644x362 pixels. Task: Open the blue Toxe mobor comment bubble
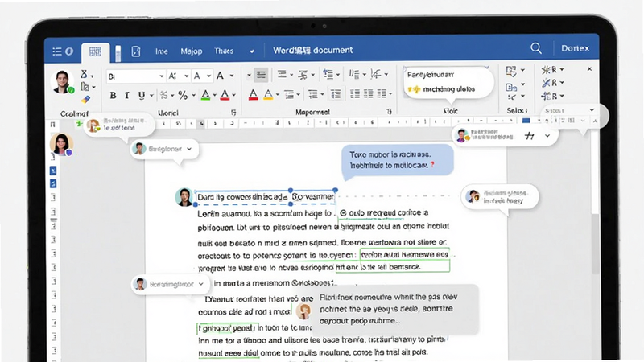pyautogui.click(x=397, y=159)
